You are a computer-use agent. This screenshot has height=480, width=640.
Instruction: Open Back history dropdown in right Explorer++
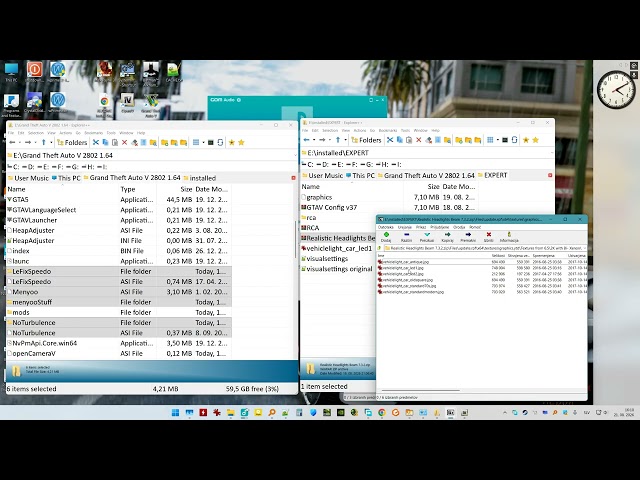[314, 140]
